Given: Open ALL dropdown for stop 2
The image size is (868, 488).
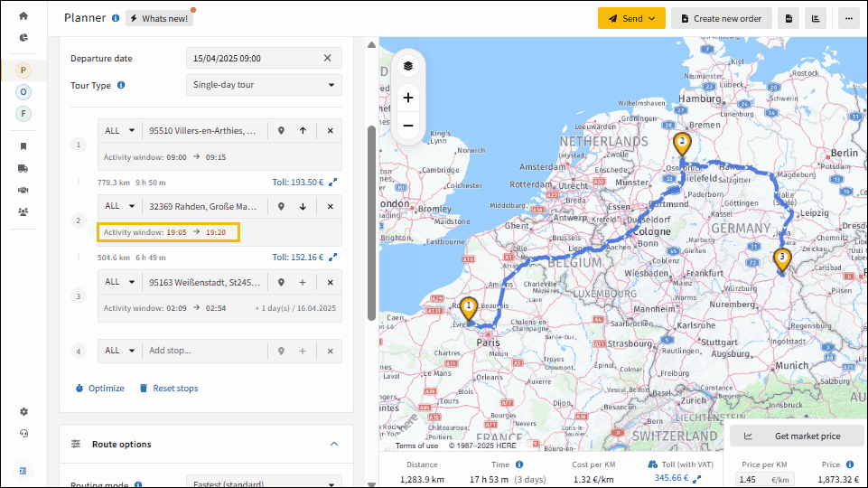Looking at the screenshot, I should pos(119,207).
